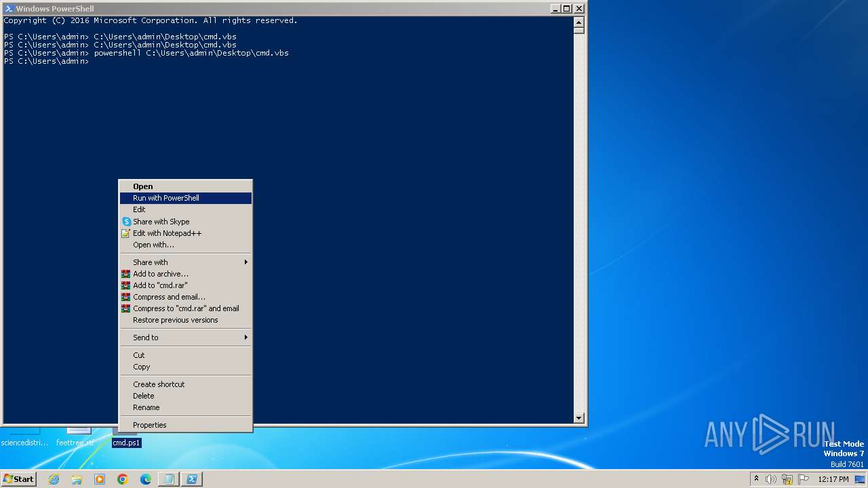Open the volume speaker tray icon
The width and height of the screenshot is (868, 488).
[771, 479]
